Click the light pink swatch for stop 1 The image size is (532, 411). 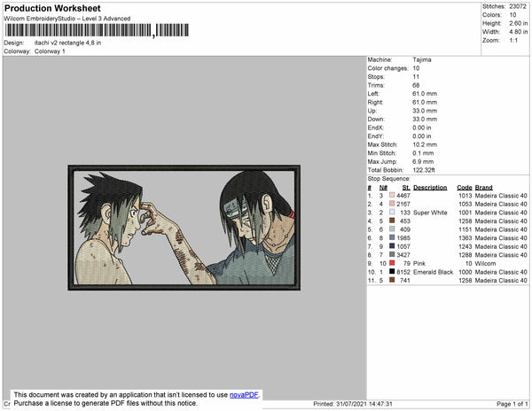point(392,195)
